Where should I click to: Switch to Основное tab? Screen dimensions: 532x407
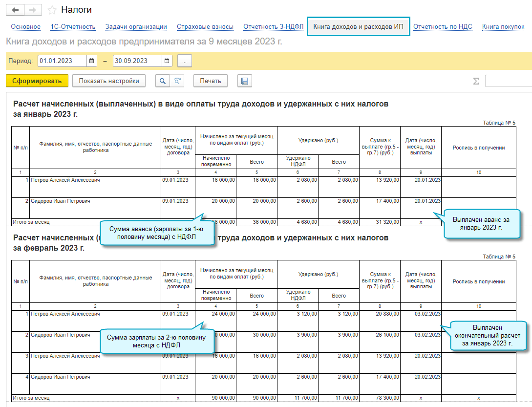pyautogui.click(x=25, y=27)
